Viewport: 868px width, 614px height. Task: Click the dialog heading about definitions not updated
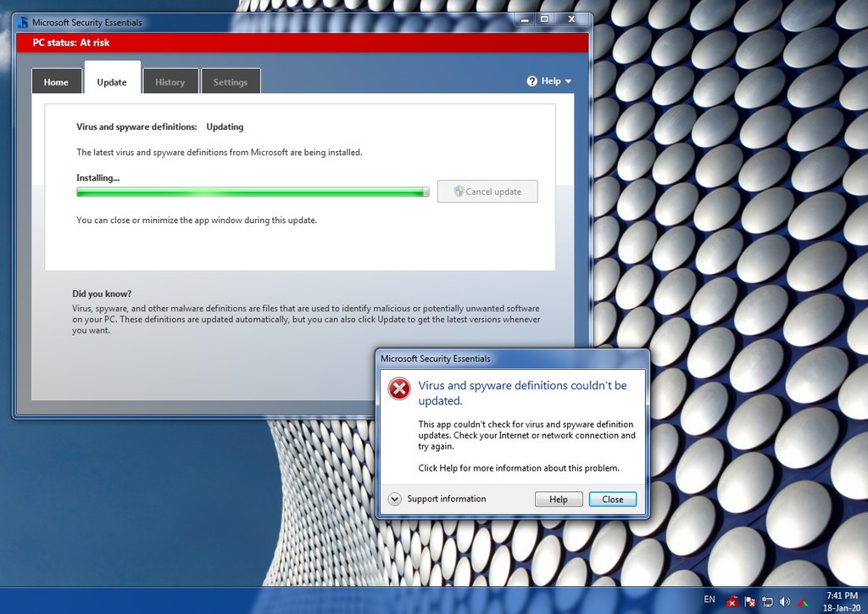[x=522, y=394]
